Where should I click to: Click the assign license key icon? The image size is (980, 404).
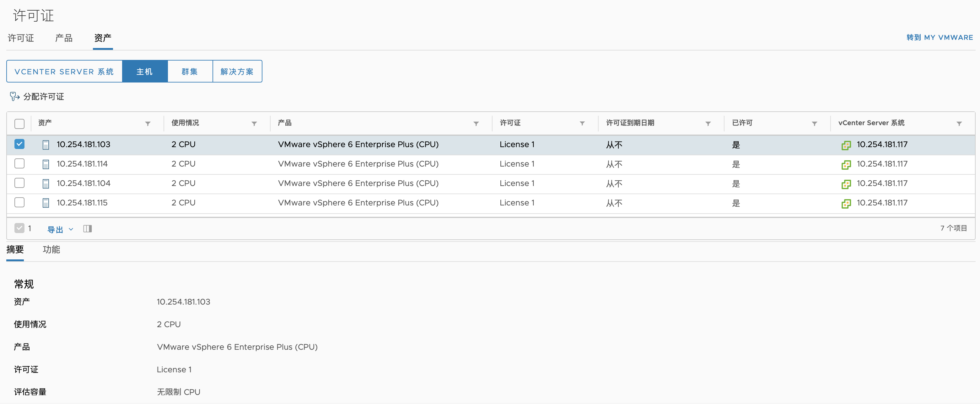coord(14,97)
